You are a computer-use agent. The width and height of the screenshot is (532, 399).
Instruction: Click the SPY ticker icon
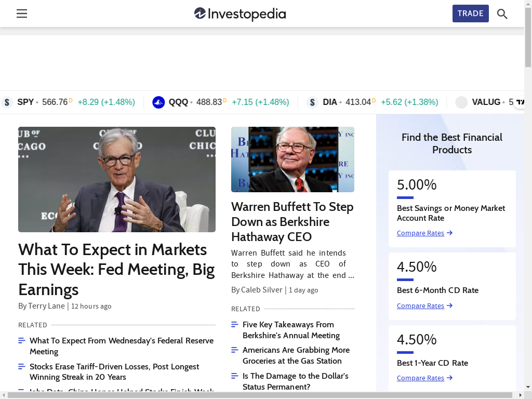point(7,102)
